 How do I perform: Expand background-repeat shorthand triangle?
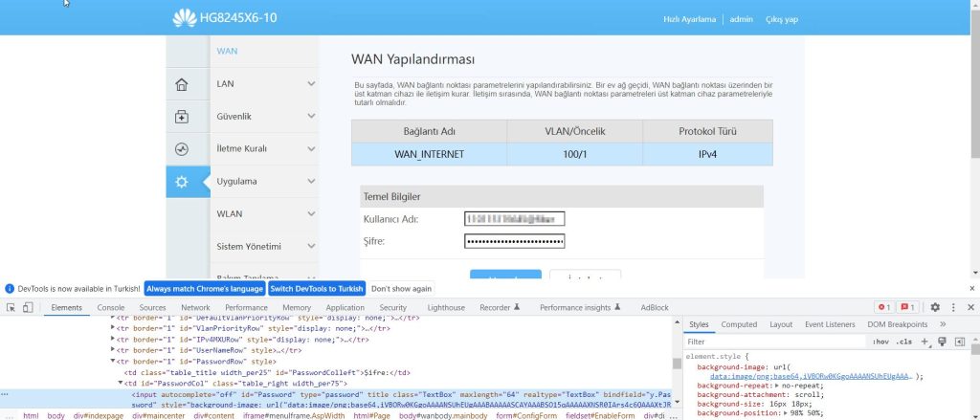[777, 387]
